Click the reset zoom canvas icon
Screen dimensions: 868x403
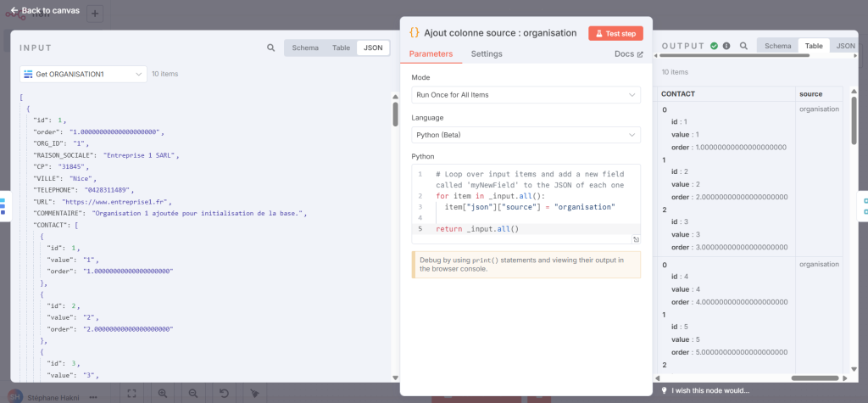(x=224, y=394)
